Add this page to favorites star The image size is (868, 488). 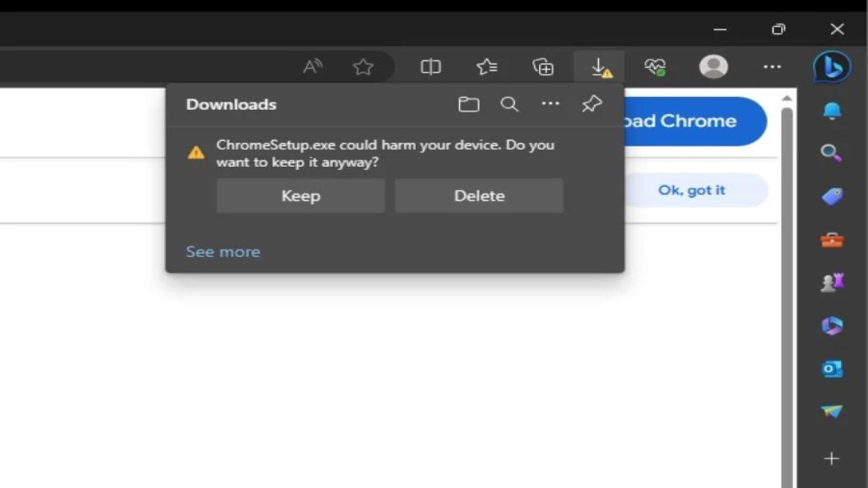point(363,66)
